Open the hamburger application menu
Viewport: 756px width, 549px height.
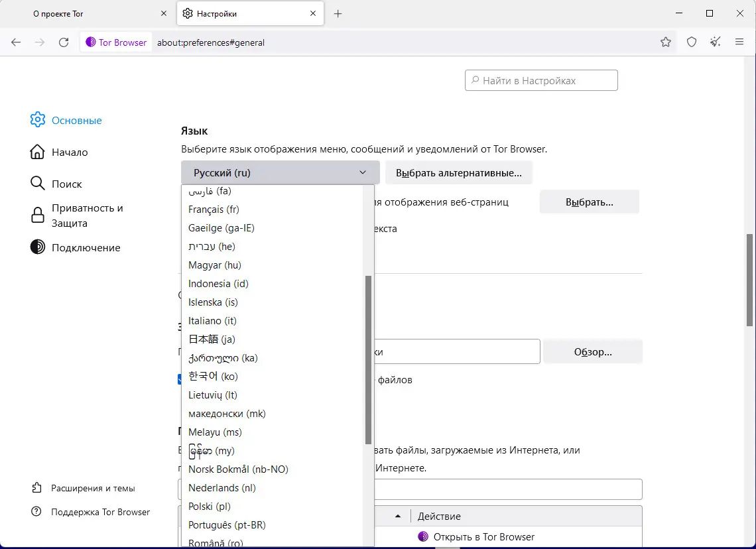click(x=739, y=42)
